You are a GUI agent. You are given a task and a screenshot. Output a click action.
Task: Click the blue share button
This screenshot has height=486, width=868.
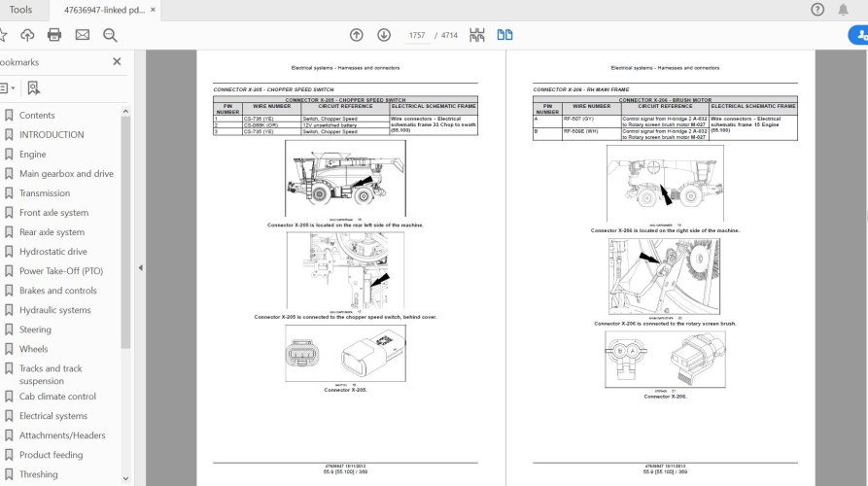tap(858, 35)
